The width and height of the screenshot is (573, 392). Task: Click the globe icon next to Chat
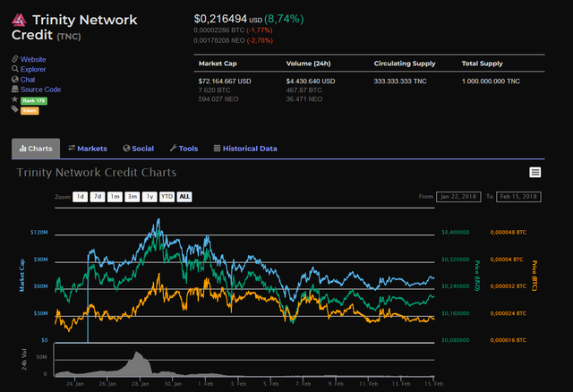tap(14, 79)
